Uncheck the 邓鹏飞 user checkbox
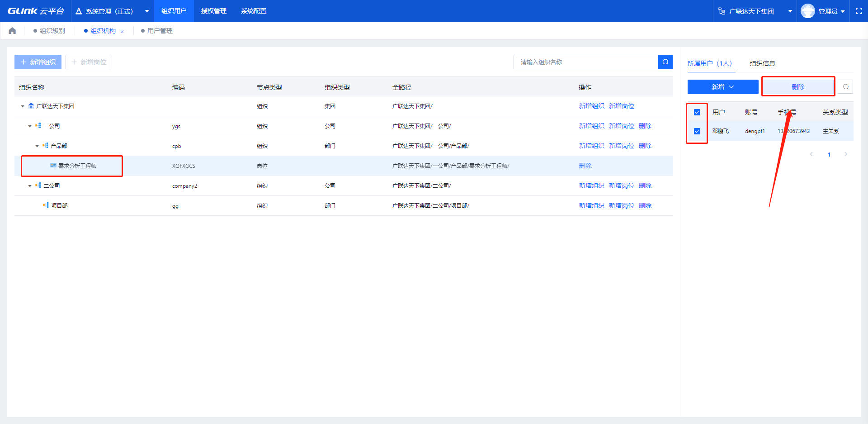This screenshot has width=868, height=424. (697, 131)
